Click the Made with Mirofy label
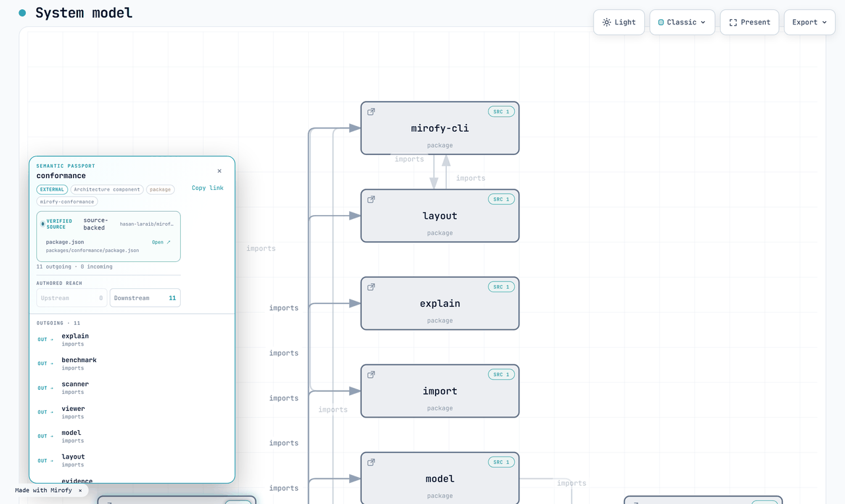 click(44, 491)
